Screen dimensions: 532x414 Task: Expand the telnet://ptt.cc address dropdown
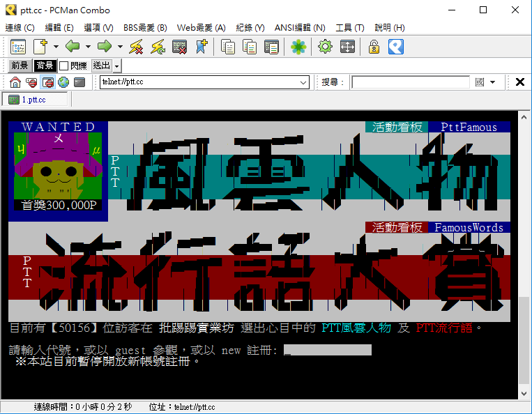[303, 82]
